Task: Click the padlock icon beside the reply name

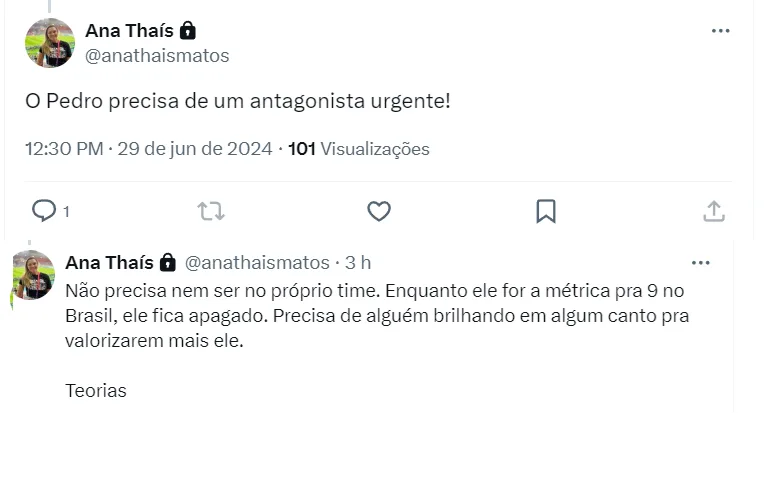Action: tap(167, 262)
